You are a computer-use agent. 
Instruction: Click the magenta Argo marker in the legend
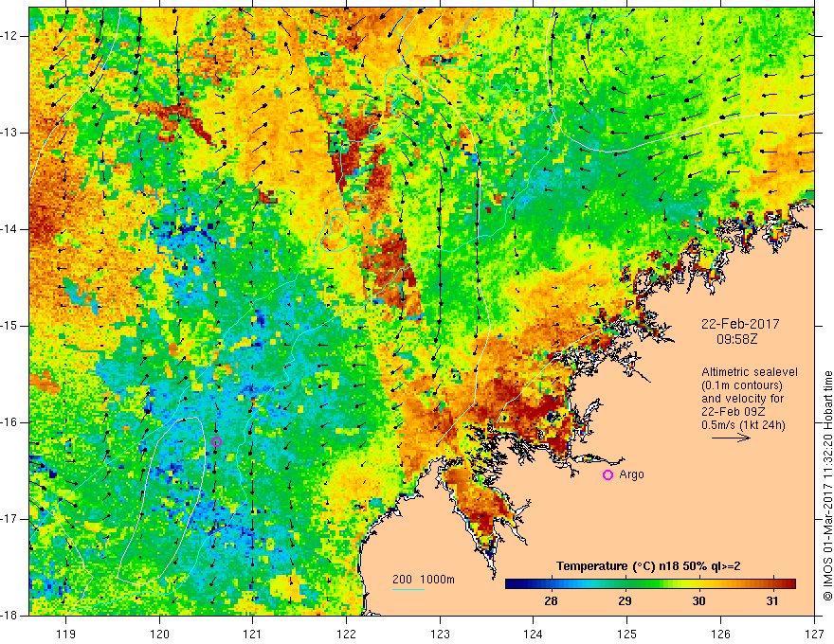[607, 474]
